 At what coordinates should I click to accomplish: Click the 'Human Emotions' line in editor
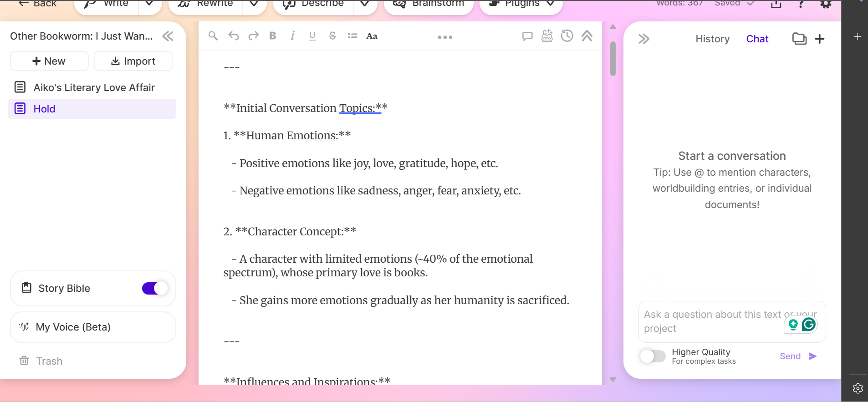click(x=287, y=136)
